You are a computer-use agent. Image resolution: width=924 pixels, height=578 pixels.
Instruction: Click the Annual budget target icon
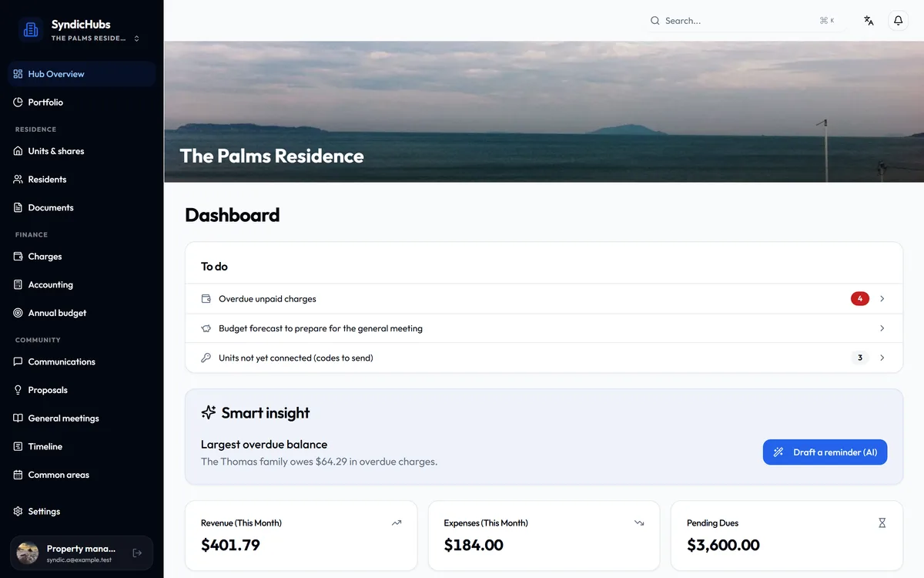18,313
